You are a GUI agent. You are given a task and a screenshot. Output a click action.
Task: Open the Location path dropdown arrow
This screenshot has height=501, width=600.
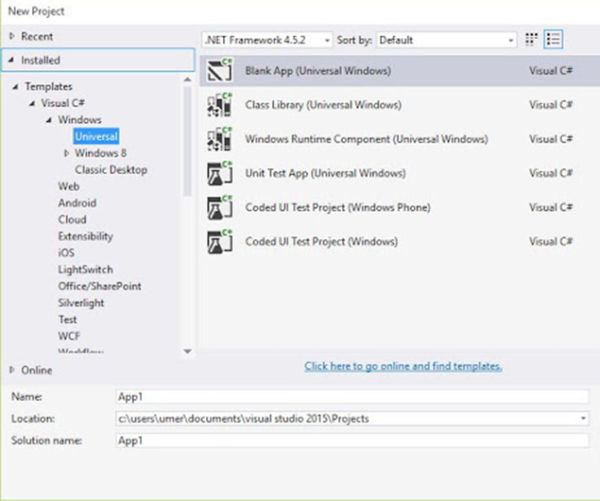click(x=583, y=418)
